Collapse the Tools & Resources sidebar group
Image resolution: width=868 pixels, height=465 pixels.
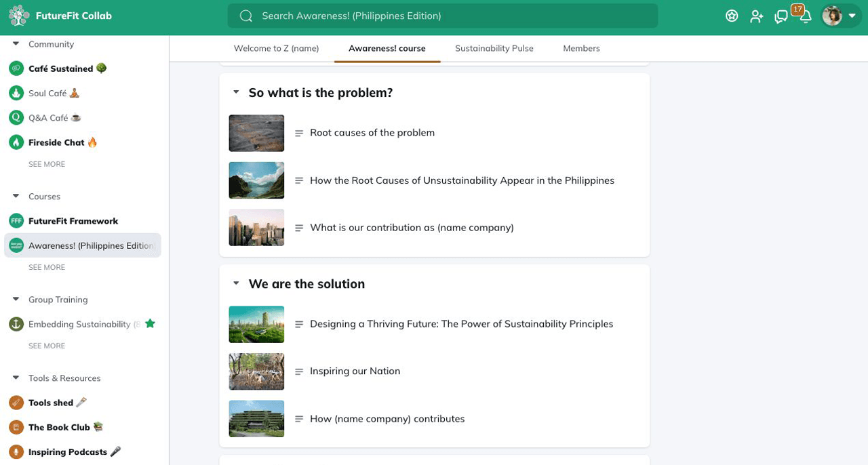tap(16, 378)
